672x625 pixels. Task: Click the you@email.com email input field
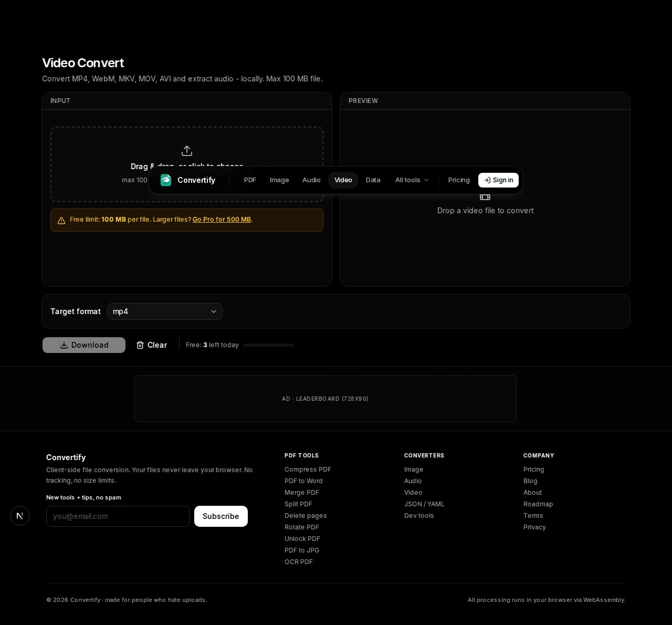coord(118,516)
